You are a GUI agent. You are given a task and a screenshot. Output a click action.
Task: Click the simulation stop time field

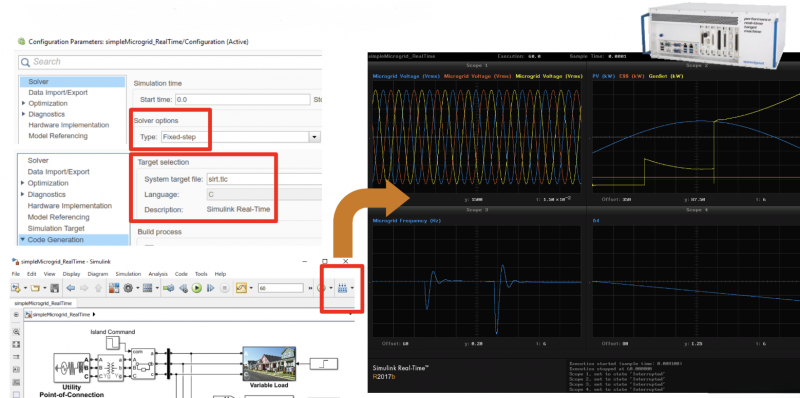281,288
